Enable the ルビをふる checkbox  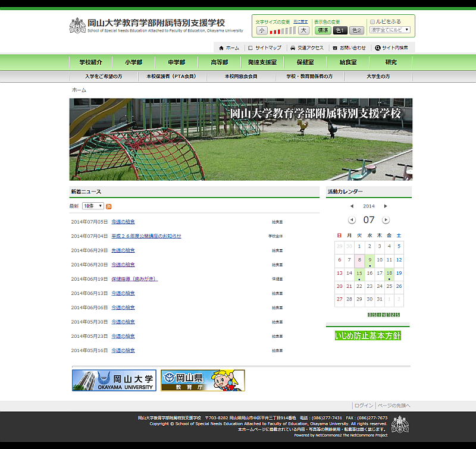pyautogui.click(x=373, y=21)
